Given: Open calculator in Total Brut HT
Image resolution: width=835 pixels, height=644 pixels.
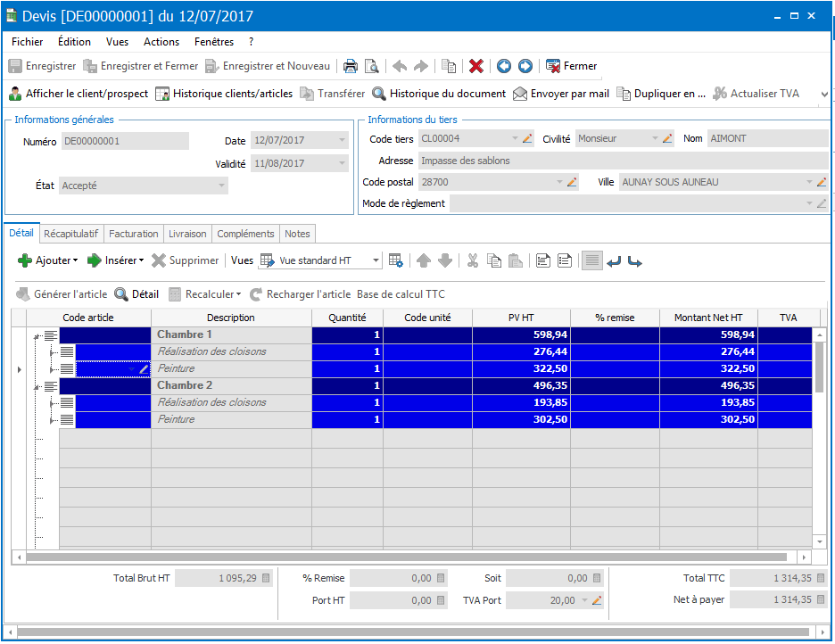Looking at the screenshot, I should (266, 578).
